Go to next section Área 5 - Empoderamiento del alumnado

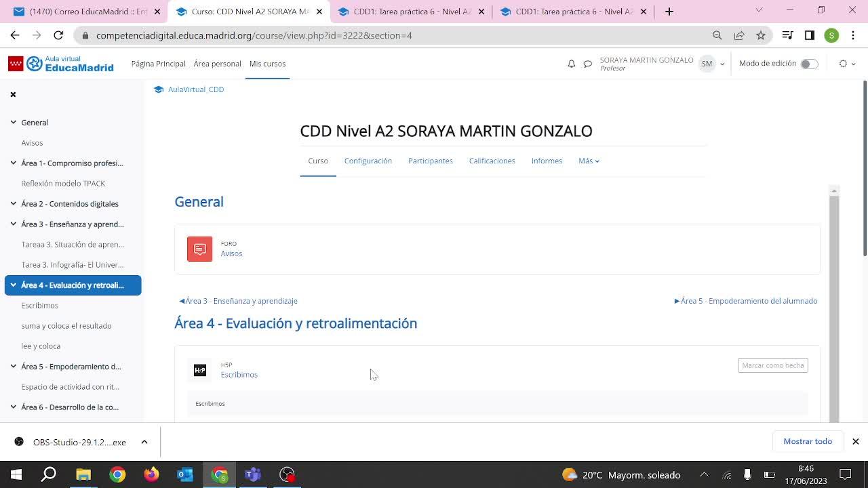pos(746,301)
